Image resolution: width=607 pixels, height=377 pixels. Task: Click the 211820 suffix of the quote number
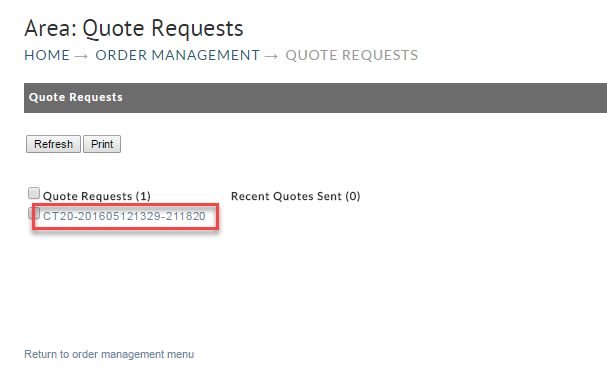[186, 216]
